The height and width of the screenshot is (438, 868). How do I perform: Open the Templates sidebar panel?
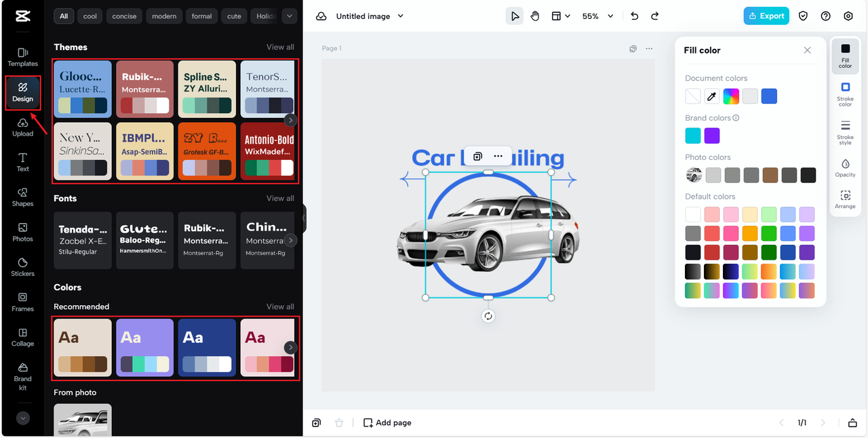22,57
